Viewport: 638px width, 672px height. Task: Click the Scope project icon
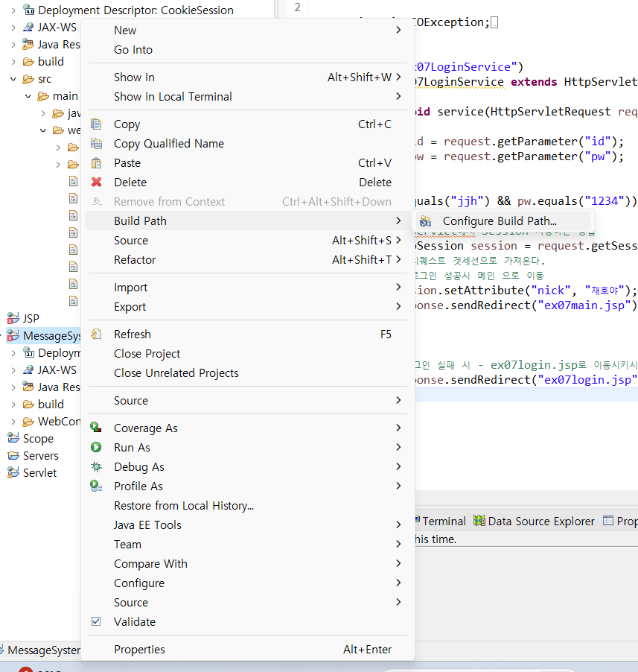coord(13,438)
